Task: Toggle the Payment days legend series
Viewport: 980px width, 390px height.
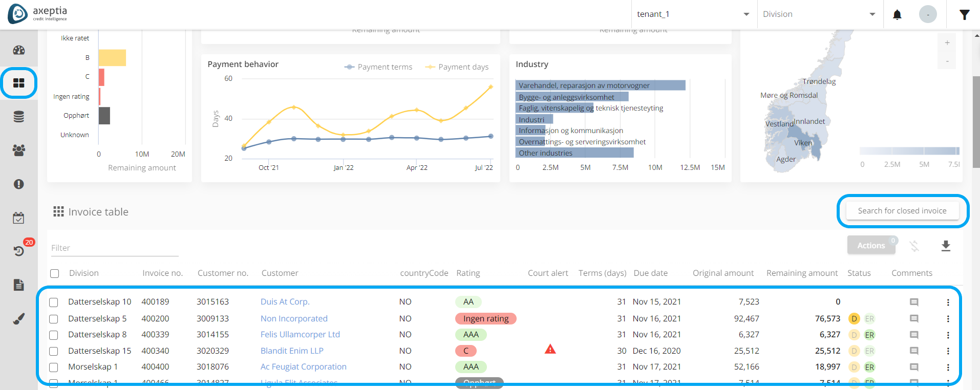Action: tap(457, 67)
